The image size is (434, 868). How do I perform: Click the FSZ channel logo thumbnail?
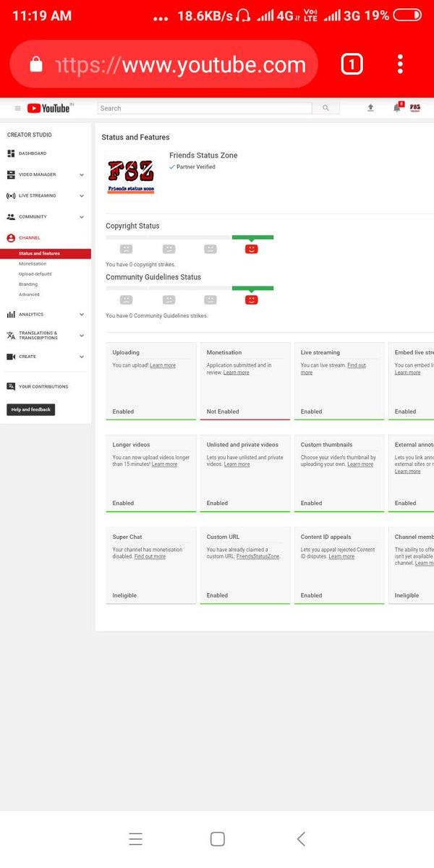pos(131,176)
